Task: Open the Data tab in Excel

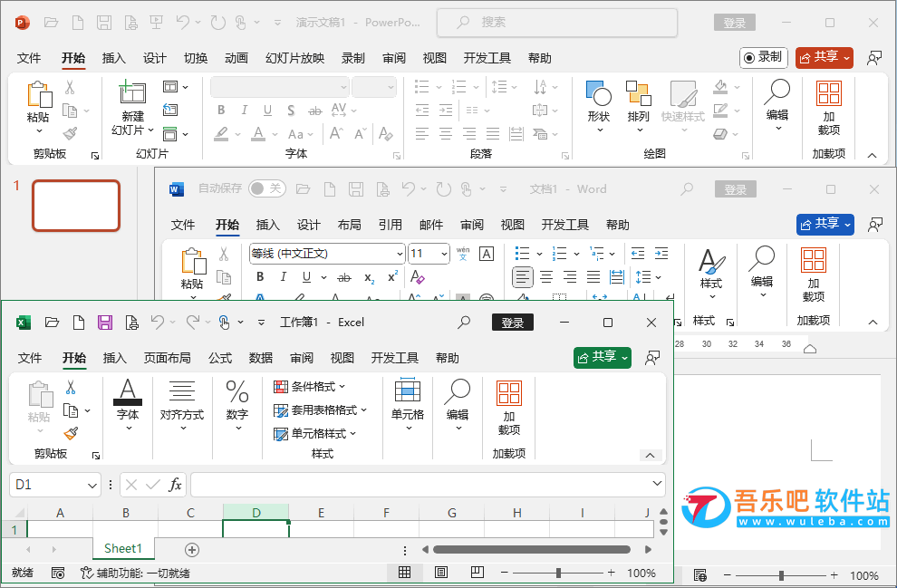Action: (x=261, y=358)
